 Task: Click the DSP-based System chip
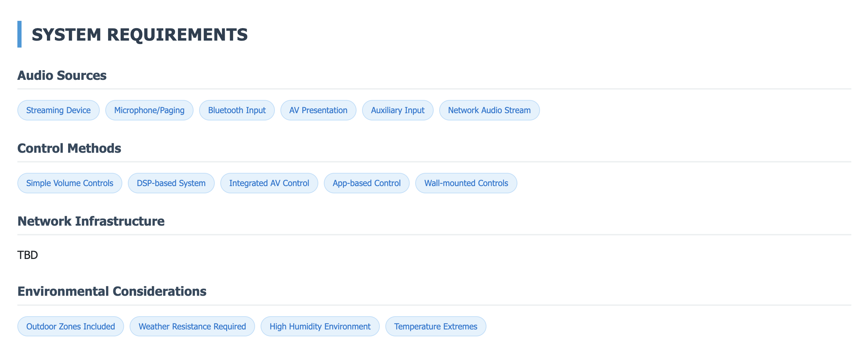171,183
